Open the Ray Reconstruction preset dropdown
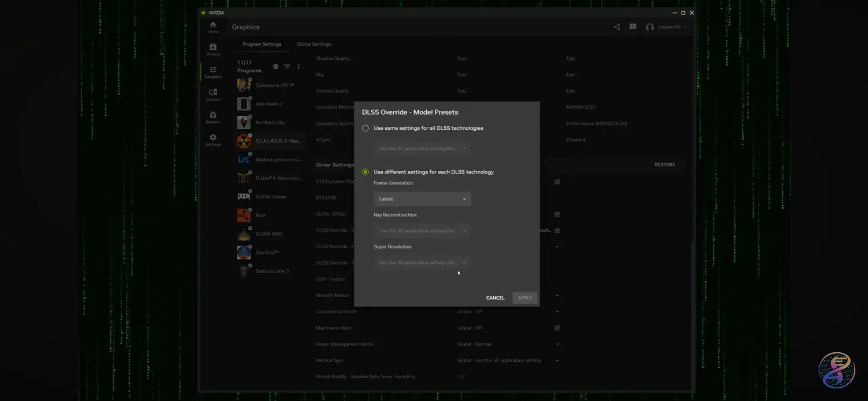 point(422,231)
